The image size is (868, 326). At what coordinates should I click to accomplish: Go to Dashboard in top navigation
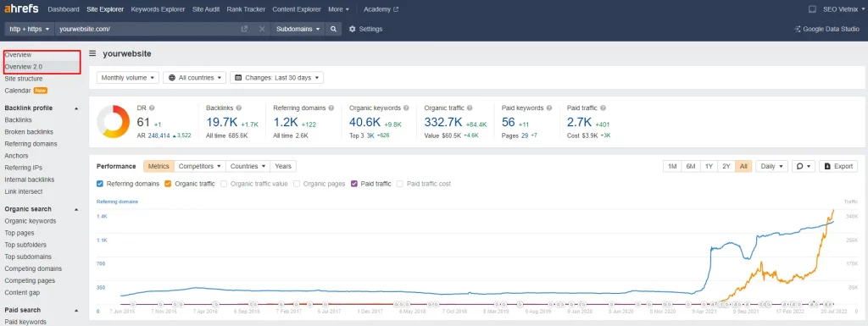64,9
